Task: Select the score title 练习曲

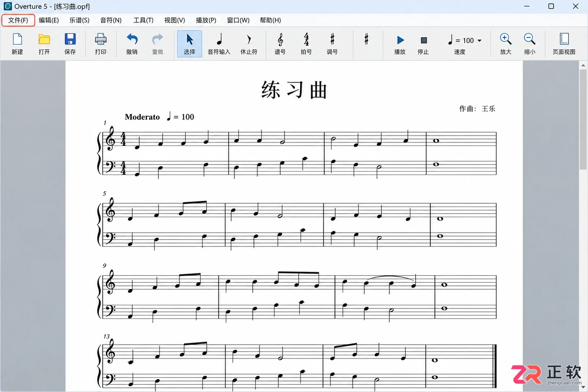Action: 294,90
